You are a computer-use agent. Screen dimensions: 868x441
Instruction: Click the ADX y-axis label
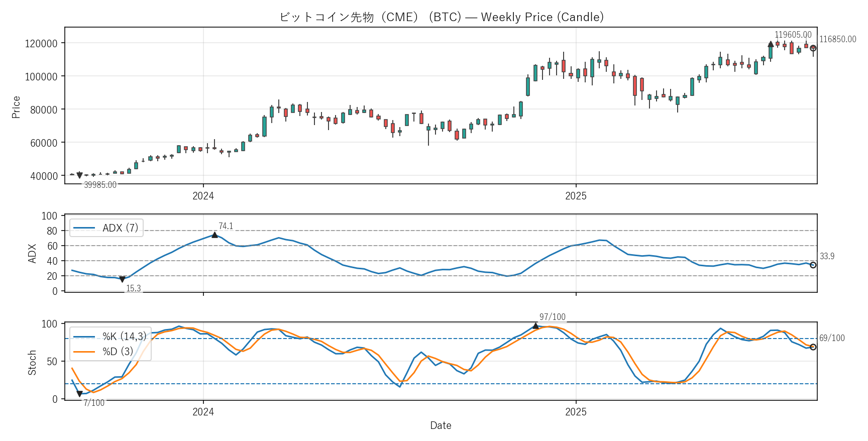(x=32, y=254)
